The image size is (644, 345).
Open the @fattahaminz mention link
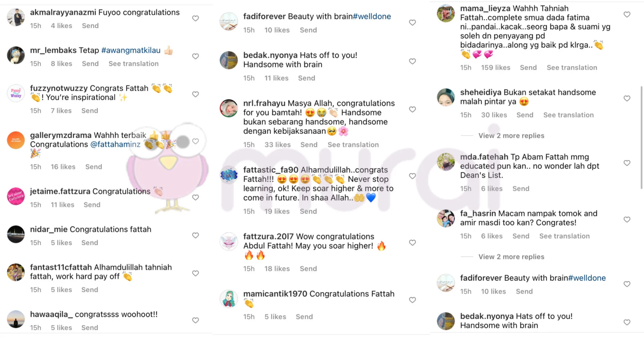click(x=115, y=145)
